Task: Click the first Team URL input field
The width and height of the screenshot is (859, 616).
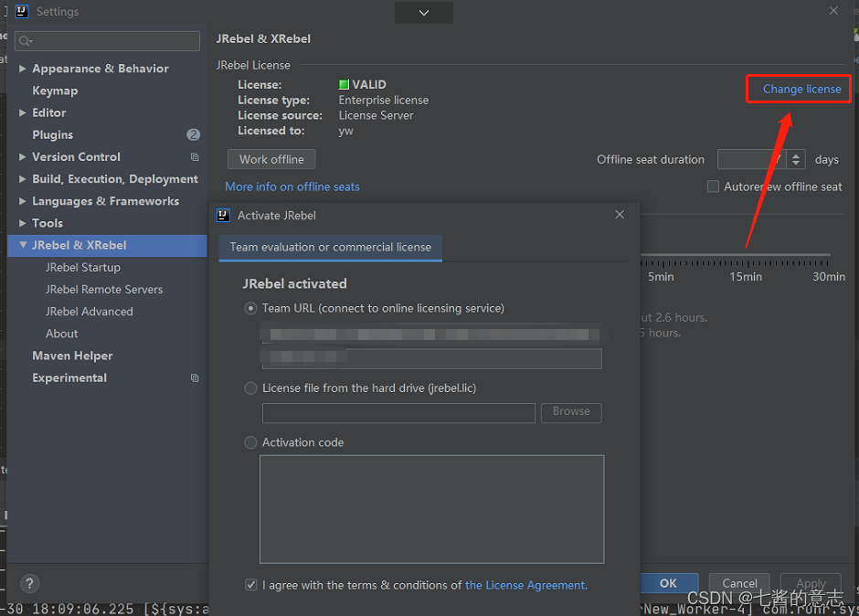Action: tap(431, 334)
